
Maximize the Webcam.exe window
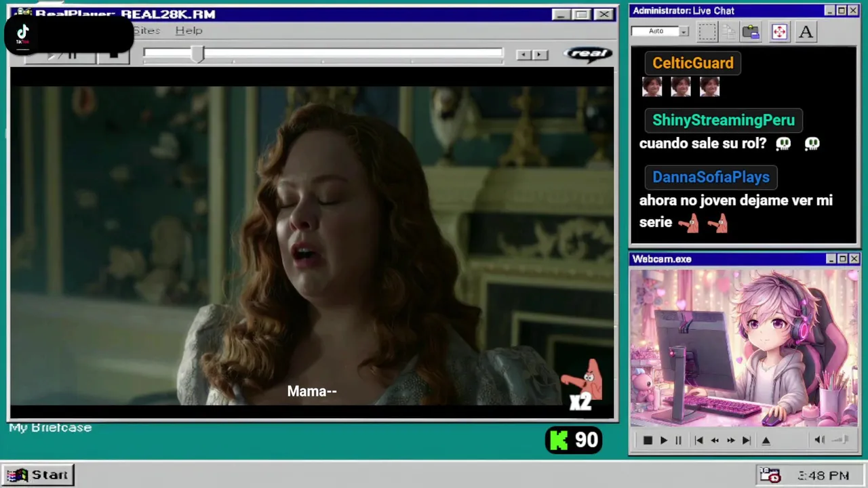(842, 259)
